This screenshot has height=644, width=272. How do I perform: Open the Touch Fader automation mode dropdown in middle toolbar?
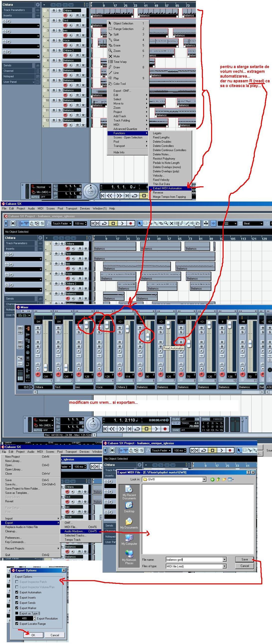(62, 223)
